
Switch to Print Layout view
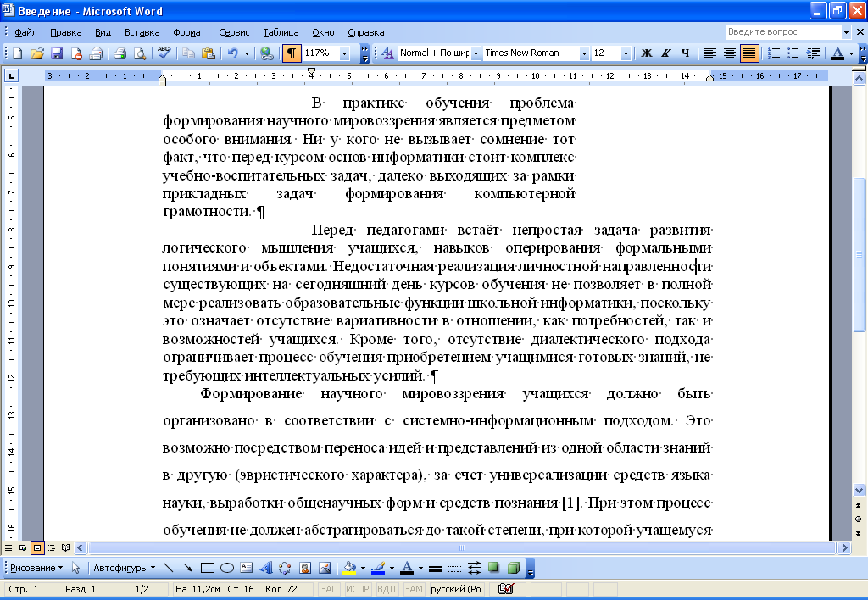[x=37, y=548]
